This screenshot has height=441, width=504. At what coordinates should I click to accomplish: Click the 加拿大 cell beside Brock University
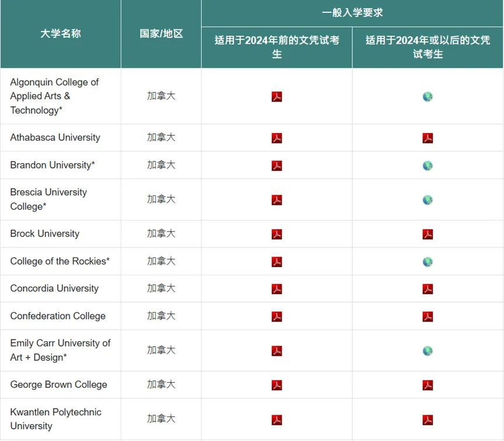[161, 233]
